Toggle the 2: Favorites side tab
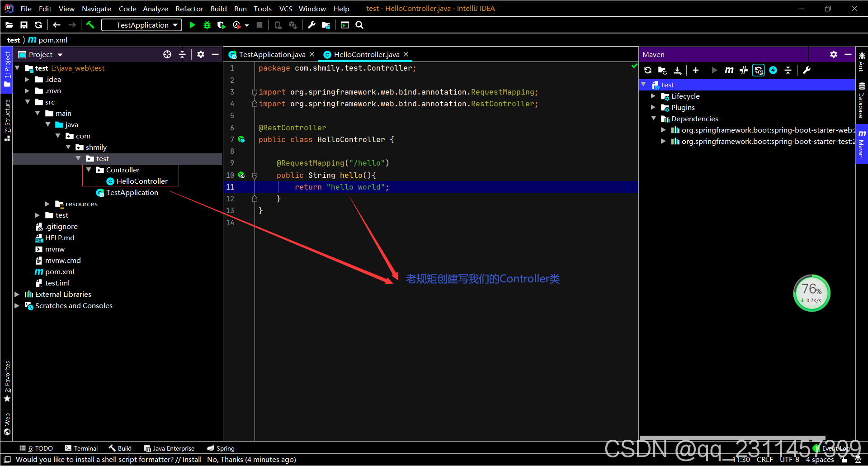 [7, 381]
